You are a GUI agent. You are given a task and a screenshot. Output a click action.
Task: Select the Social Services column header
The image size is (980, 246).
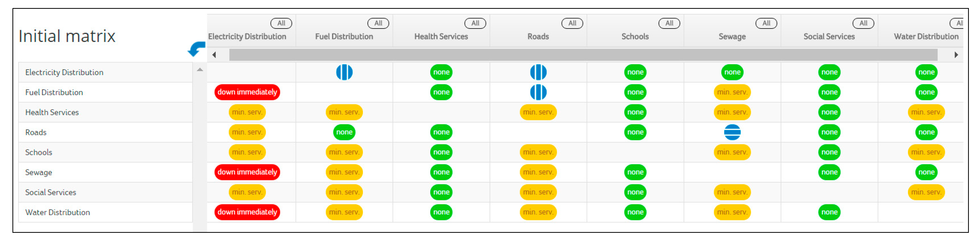[829, 37]
